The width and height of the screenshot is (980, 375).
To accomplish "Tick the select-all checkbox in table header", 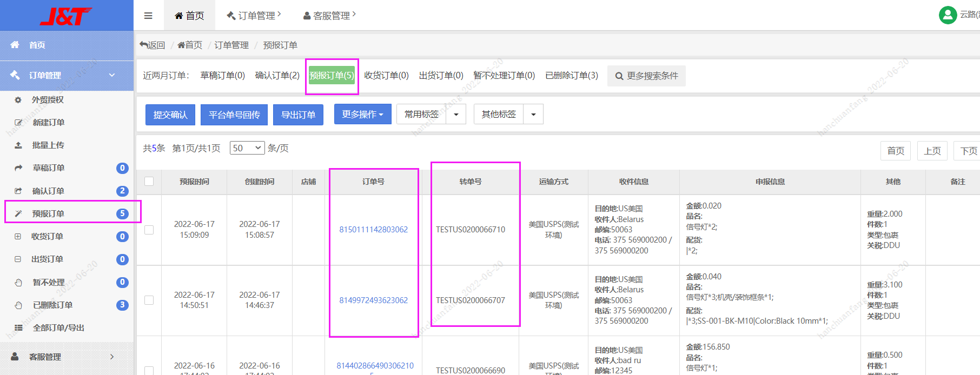I will click(149, 182).
